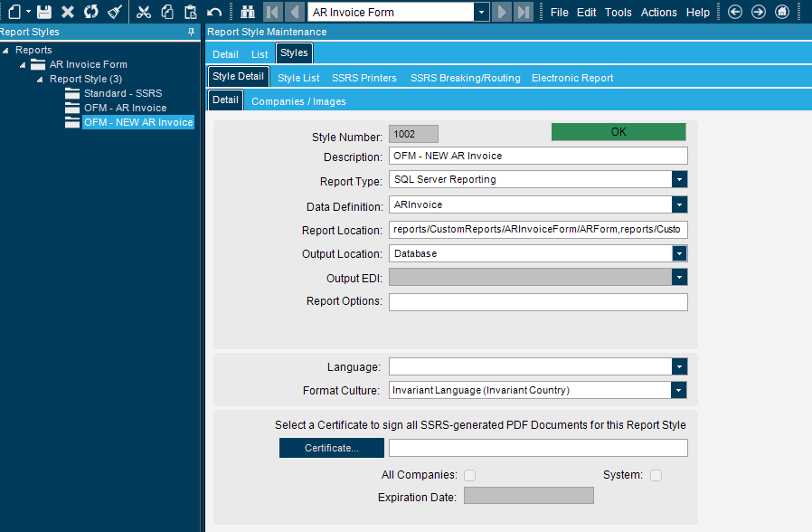This screenshot has width=812, height=532.
Task: Open the Edit menu
Action: [x=587, y=13]
